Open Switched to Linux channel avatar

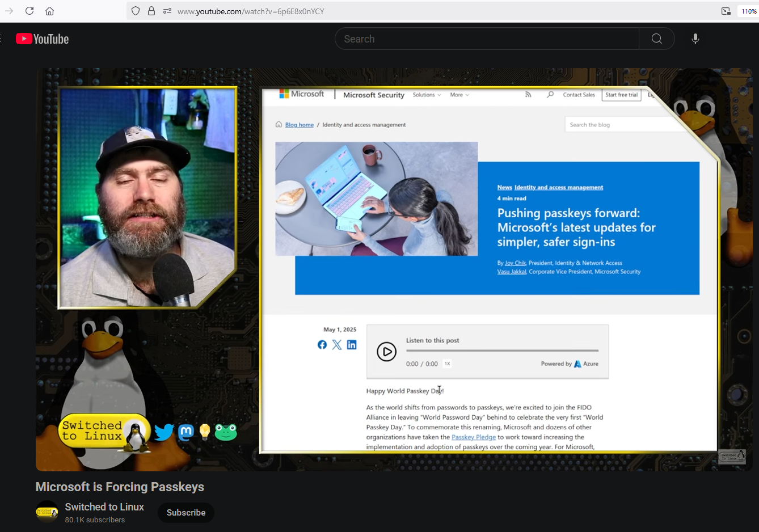click(x=47, y=512)
